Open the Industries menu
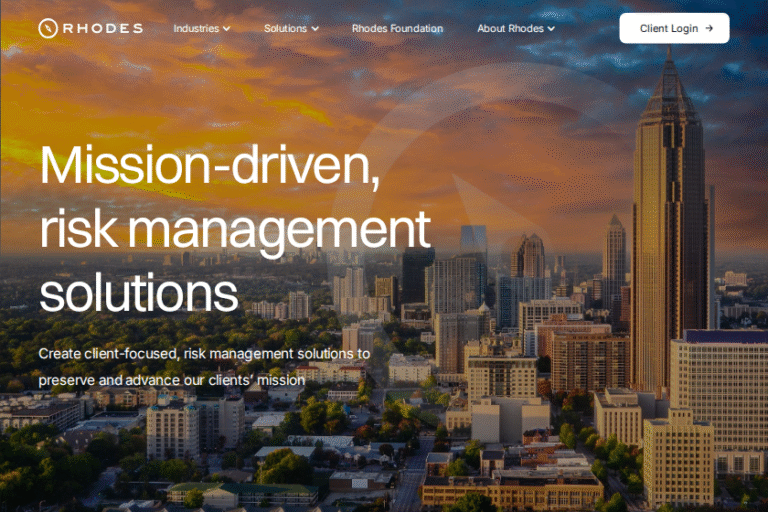Image resolution: width=768 pixels, height=512 pixels. click(x=196, y=28)
